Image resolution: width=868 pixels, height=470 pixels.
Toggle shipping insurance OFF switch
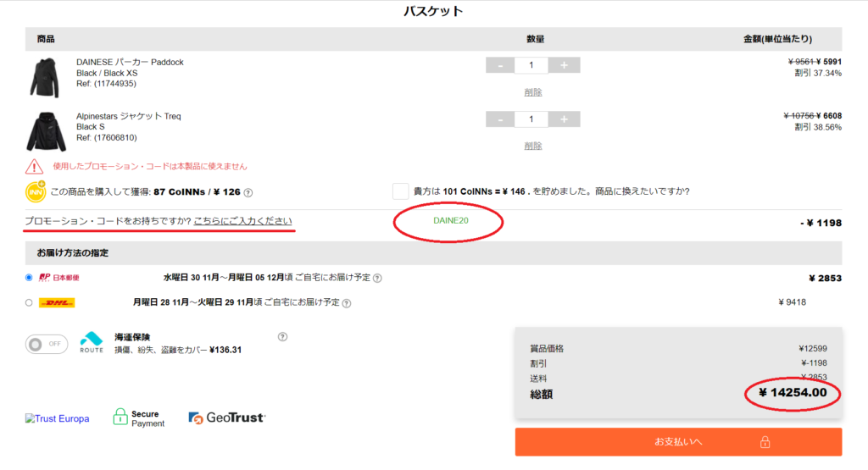[x=47, y=344]
